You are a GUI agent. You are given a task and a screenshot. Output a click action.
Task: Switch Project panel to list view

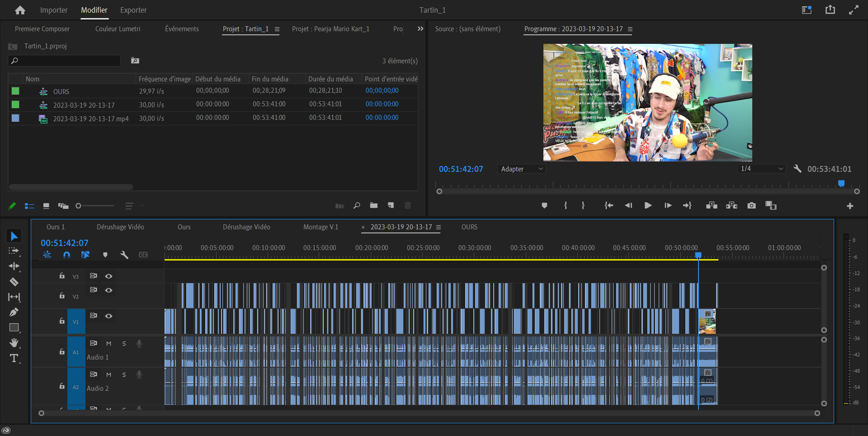pyautogui.click(x=29, y=206)
